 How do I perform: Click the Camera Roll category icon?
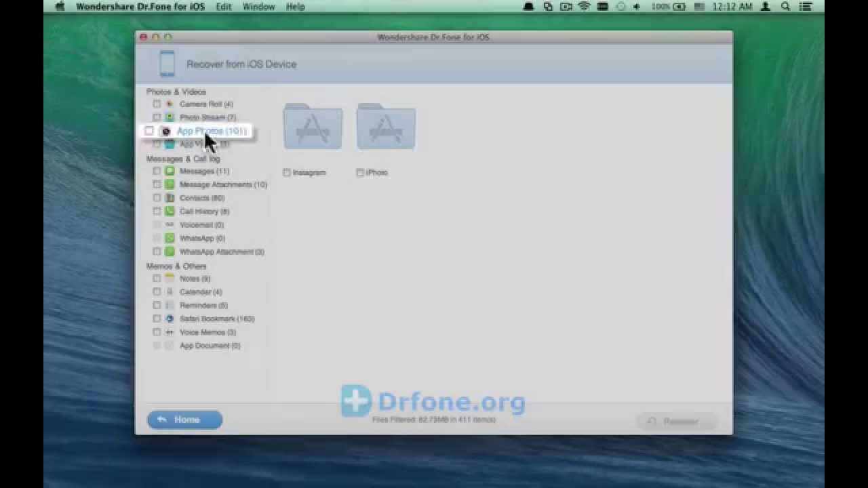(170, 104)
